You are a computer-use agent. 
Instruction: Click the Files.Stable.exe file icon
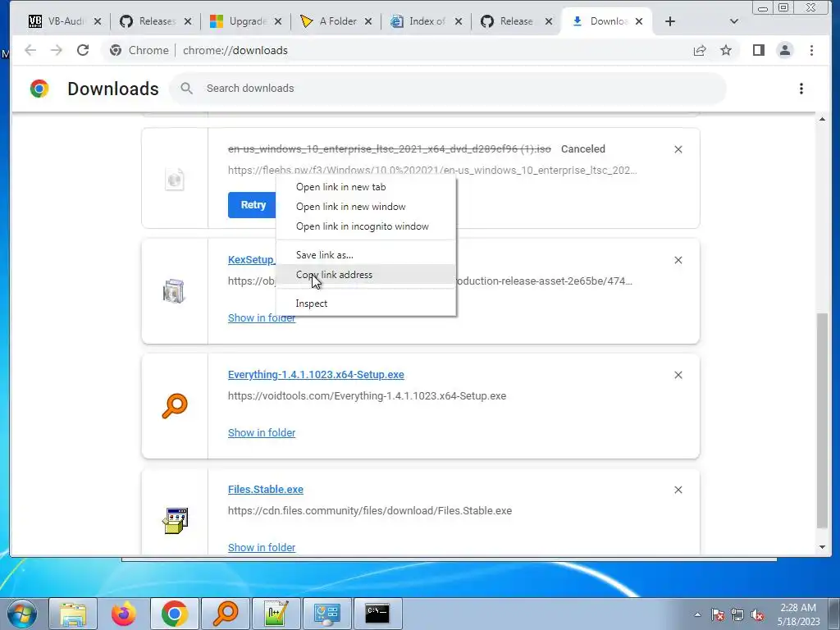[x=176, y=521]
